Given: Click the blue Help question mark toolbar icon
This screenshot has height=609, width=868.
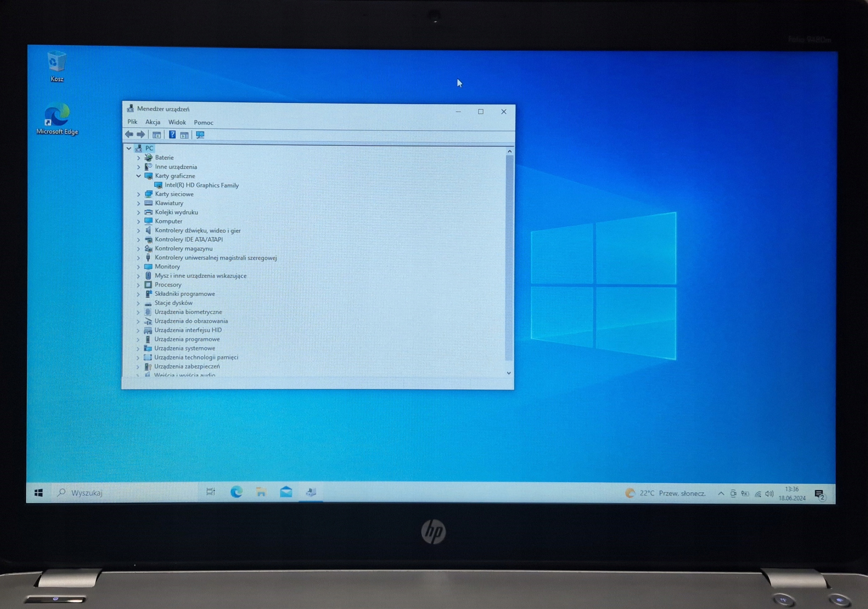Looking at the screenshot, I should coord(172,135).
